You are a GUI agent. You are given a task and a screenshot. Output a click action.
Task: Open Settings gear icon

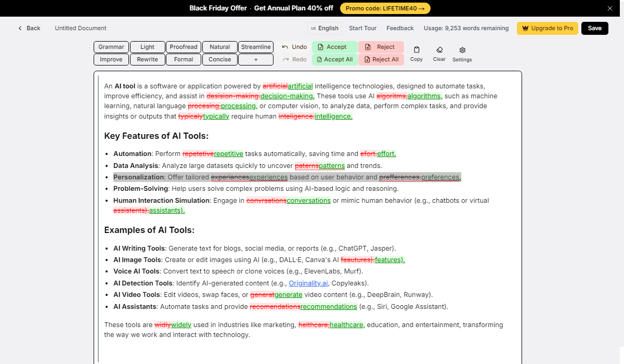click(462, 50)
